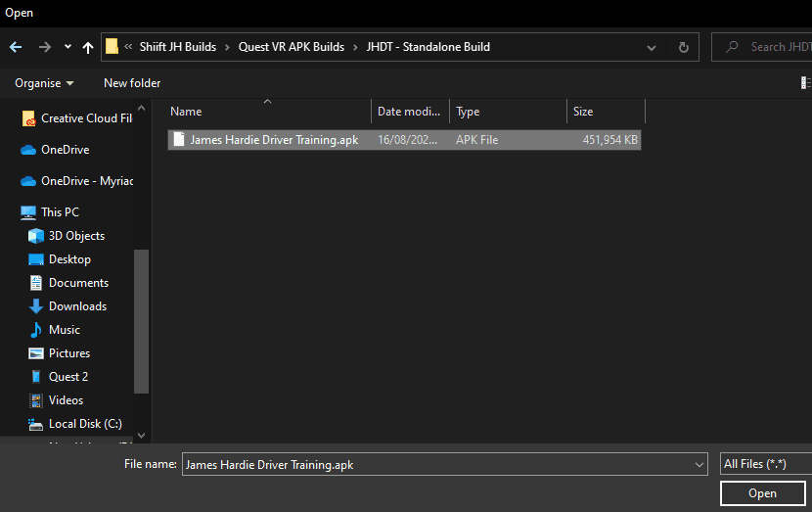Select James Hardie Driver Training.apk file
The width and height of the screenshot is (812, 512).
pyautogui.click(x=404, y=140)
